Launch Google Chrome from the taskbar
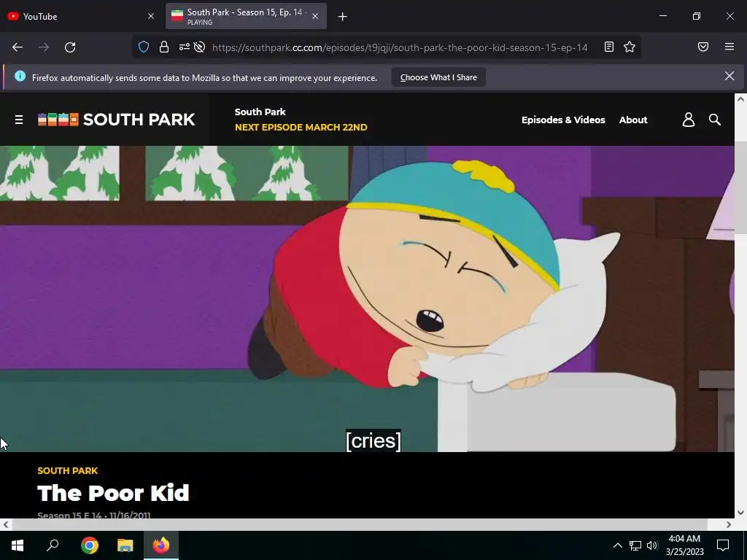The image size is (747, 560). pyautogui.click(x=90, y=545)
